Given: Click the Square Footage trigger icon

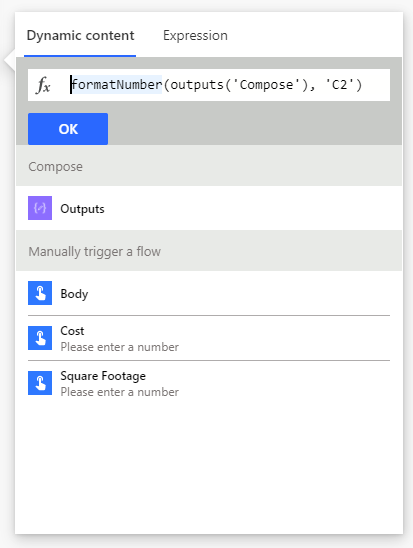Looking at the screenshot, I should pos(40,383).
